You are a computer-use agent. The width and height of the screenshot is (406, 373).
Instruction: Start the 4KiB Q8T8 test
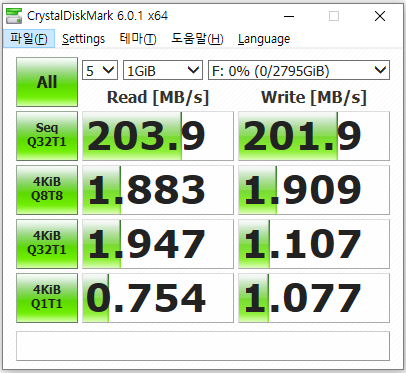tap(47, 190)
